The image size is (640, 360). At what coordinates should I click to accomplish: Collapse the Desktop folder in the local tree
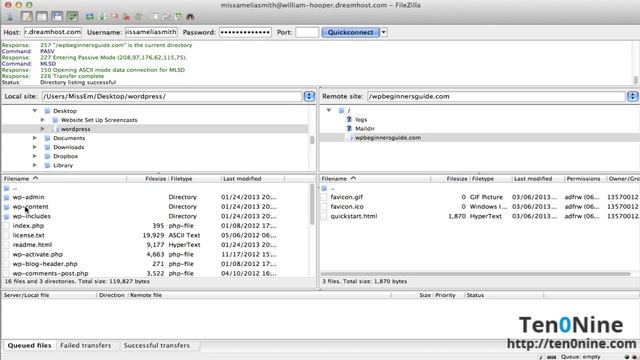point(35,111)
